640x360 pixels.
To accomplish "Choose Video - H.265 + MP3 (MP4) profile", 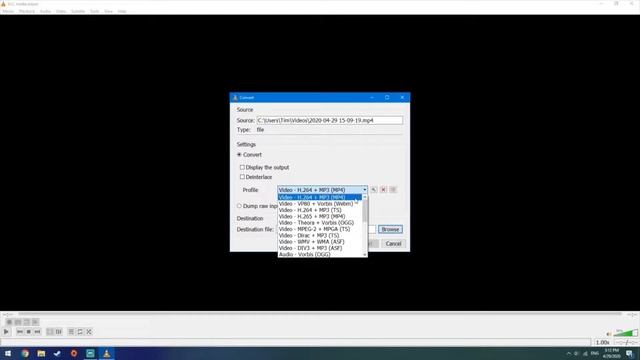I will pyautogui.click(x=320, y=216).
